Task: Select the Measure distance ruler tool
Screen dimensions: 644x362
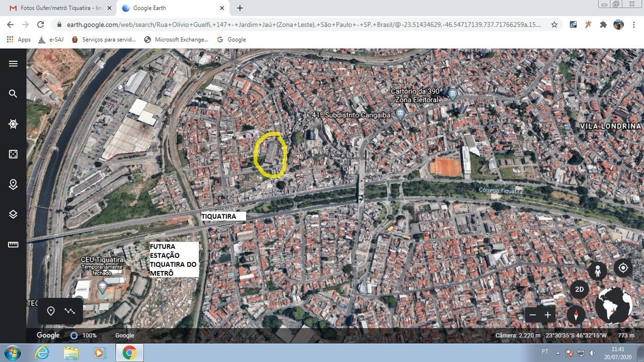Action: coord(13,244)
